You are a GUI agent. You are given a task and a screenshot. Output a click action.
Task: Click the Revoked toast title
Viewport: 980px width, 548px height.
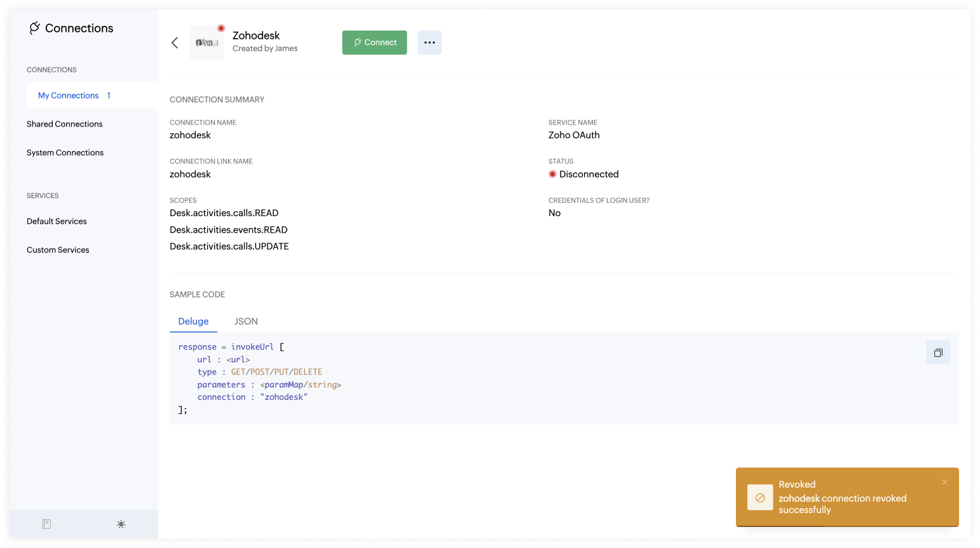coord(797,484)
